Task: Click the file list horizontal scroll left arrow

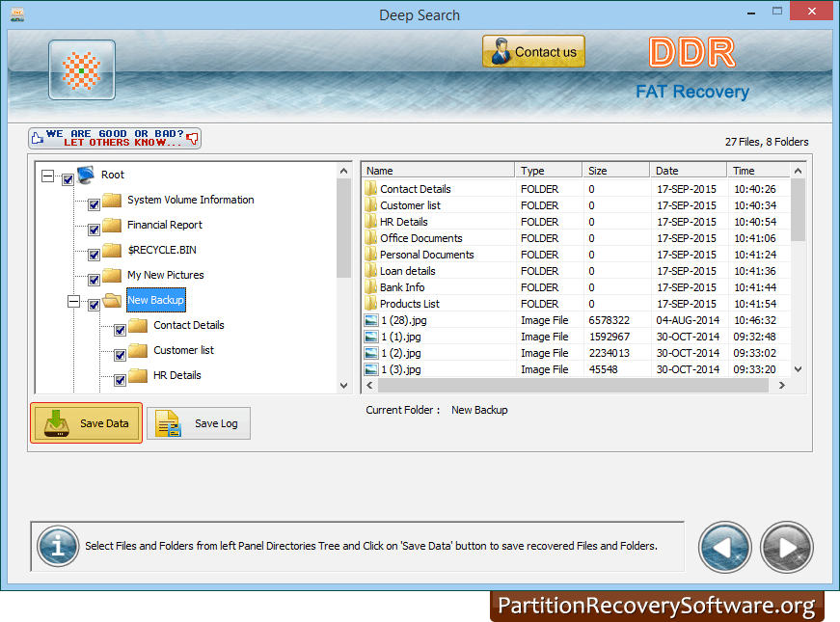Action: pyautogui.click(x=369, y=385)
